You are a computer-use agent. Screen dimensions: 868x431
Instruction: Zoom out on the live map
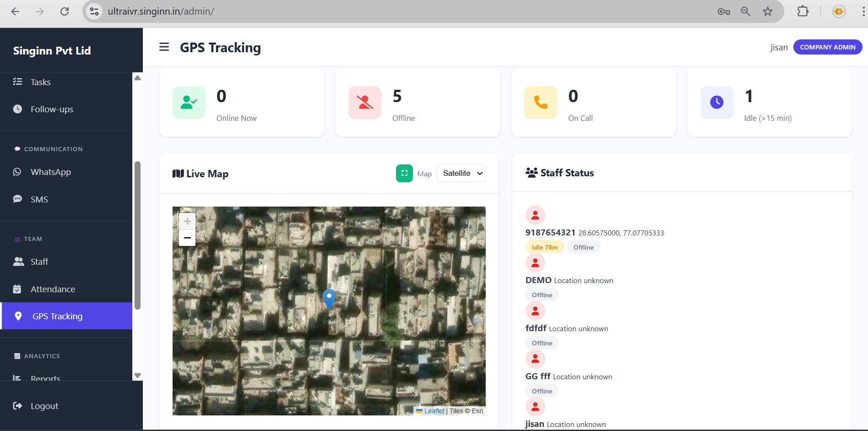point(187,238)
